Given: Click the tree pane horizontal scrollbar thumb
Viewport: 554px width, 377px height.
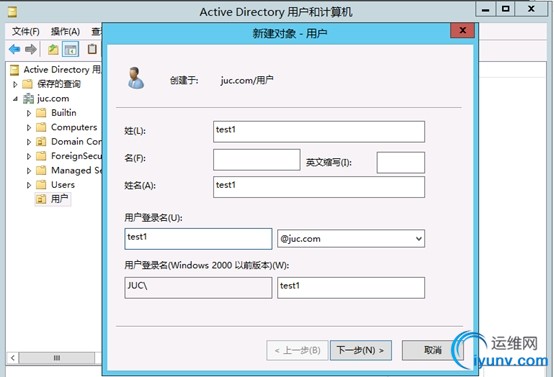Looking at the screenshot, I should click(x=57, y=358).
